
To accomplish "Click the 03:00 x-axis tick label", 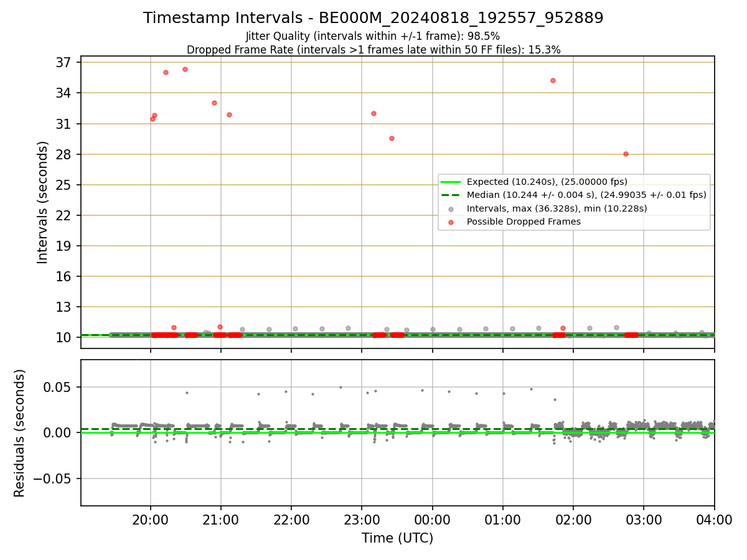I will coord(644,520).
